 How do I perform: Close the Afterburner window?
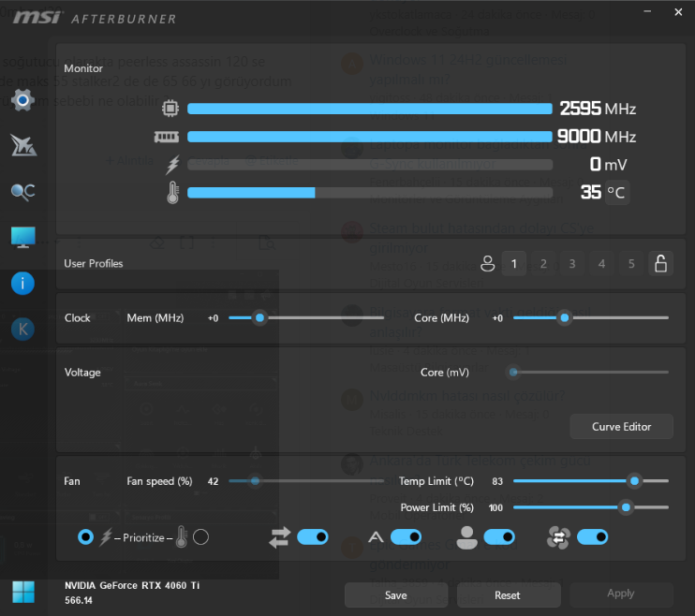[x=678, y=12]
